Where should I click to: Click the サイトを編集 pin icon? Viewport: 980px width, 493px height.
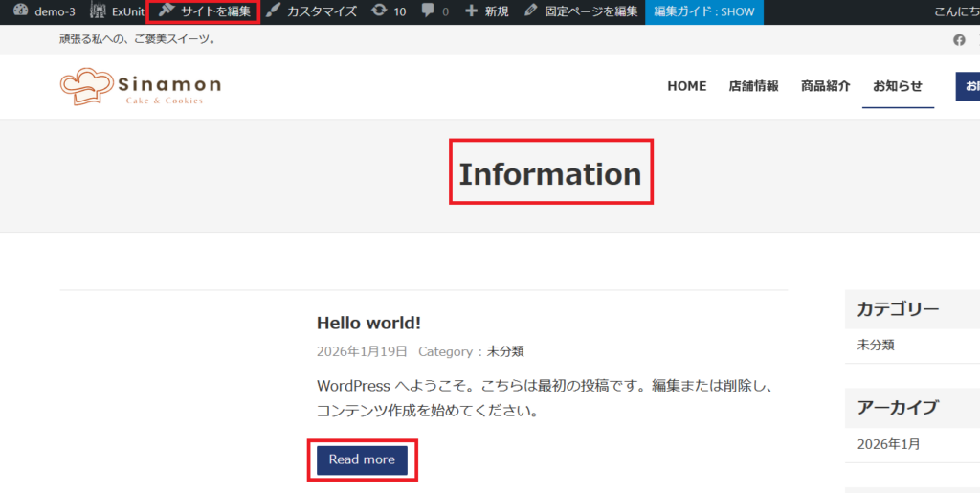166,11
